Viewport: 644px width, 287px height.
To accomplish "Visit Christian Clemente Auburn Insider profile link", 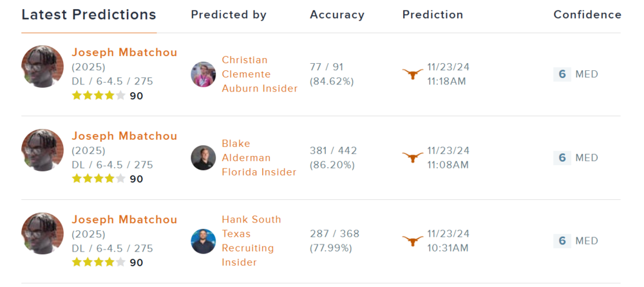I will [x=260, y=74].
